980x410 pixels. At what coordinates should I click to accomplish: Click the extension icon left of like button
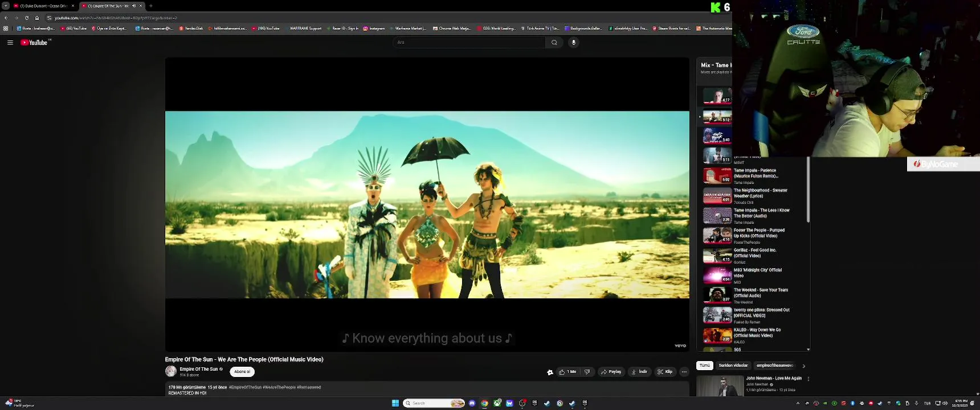click(550, 372)
